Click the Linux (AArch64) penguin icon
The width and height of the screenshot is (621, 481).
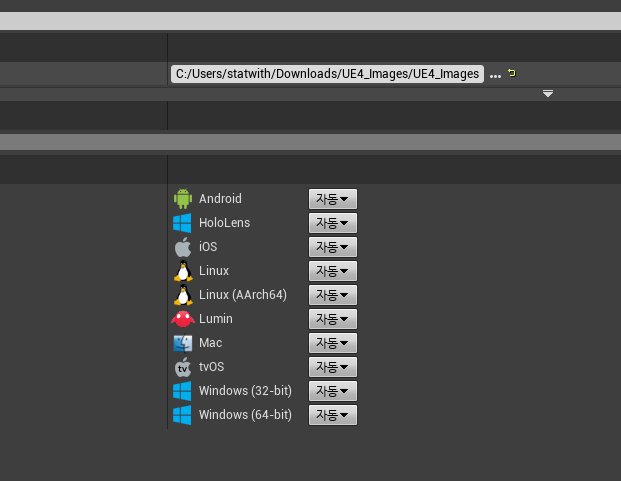tap(183, 295)
